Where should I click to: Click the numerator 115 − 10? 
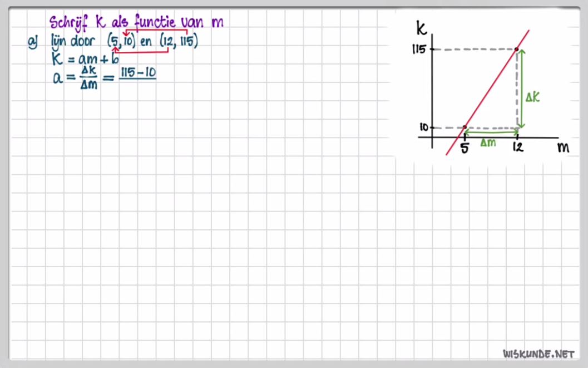pyautogui.click(x=138, y=73)
